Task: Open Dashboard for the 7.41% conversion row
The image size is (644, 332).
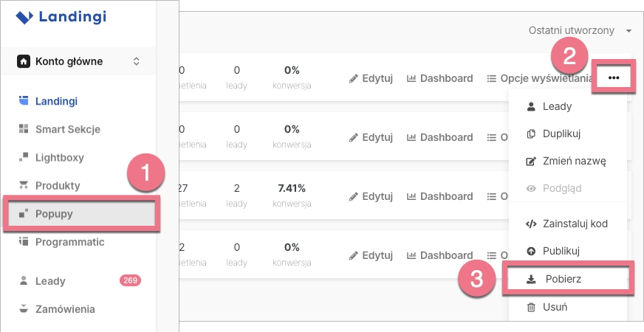Action: 439,196
